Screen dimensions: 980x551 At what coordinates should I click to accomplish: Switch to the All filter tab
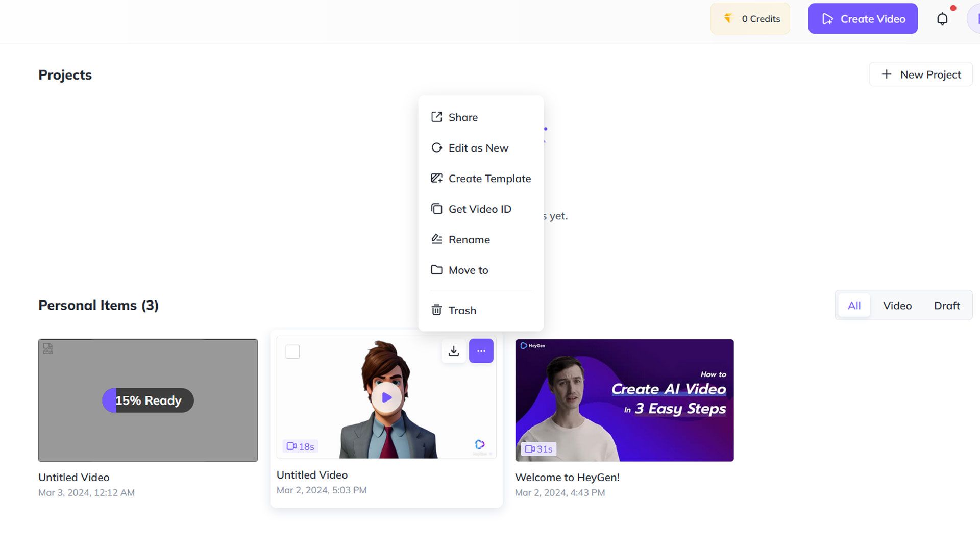click(854, 306)
